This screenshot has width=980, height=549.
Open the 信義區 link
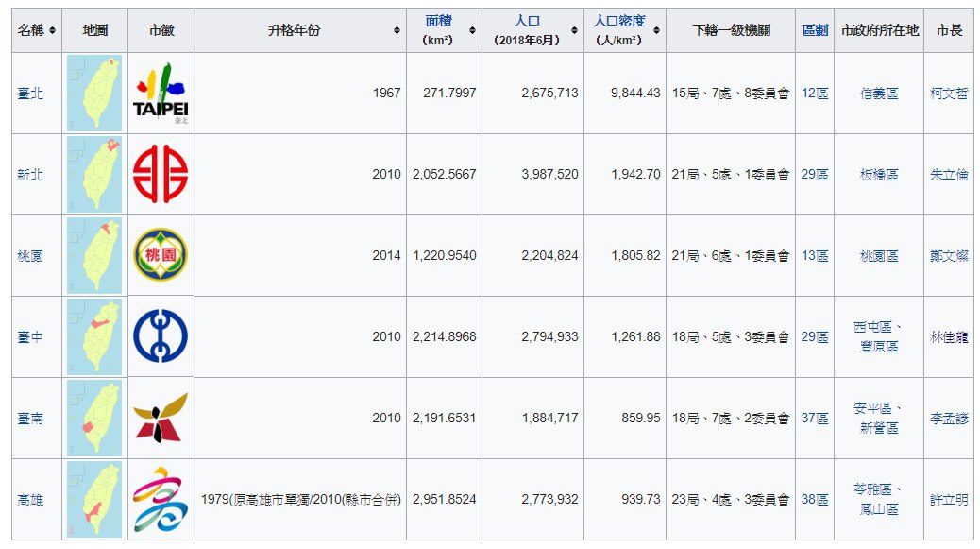pos(879,94)
